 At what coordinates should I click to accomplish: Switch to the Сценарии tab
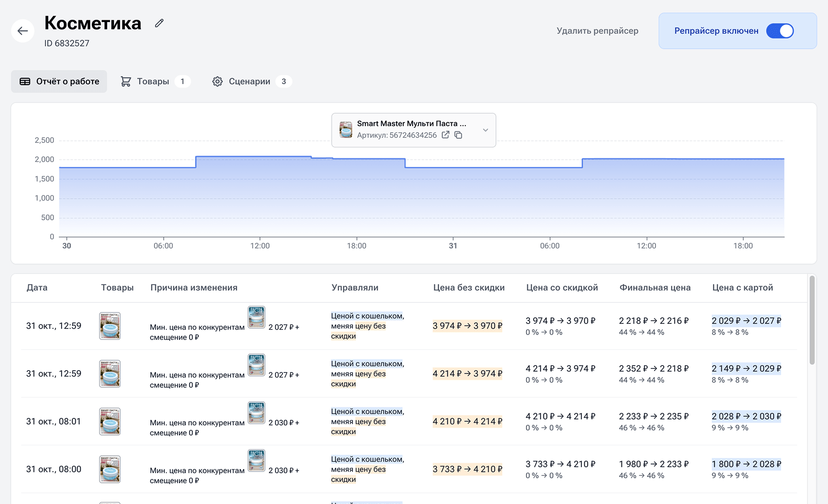(x=249, y=81)
